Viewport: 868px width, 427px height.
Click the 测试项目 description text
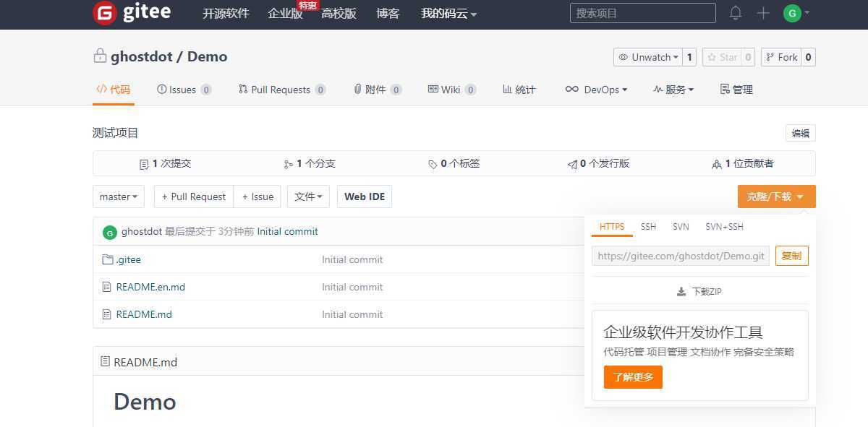(x=116, y=133)
